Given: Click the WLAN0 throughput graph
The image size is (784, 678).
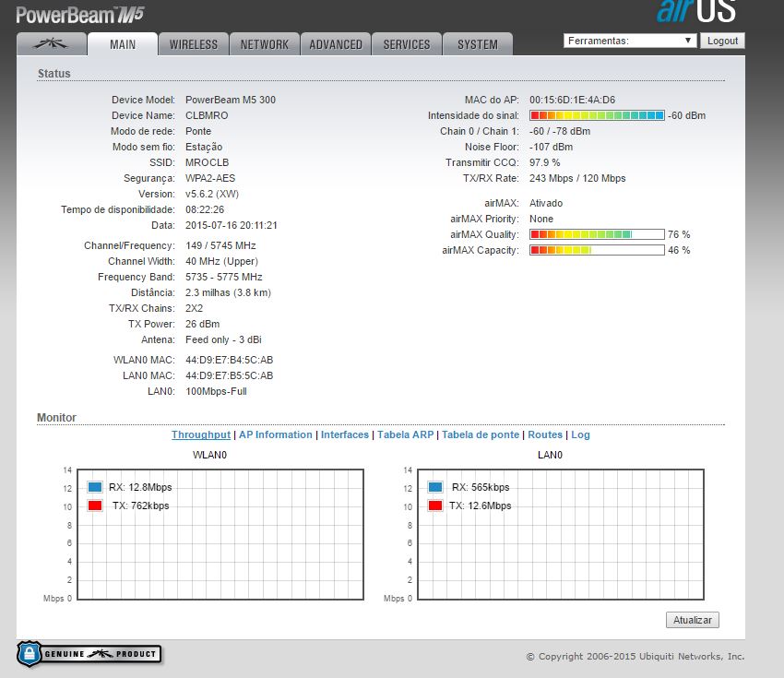Looking at the screenshot, I should [x=220, y=534].
